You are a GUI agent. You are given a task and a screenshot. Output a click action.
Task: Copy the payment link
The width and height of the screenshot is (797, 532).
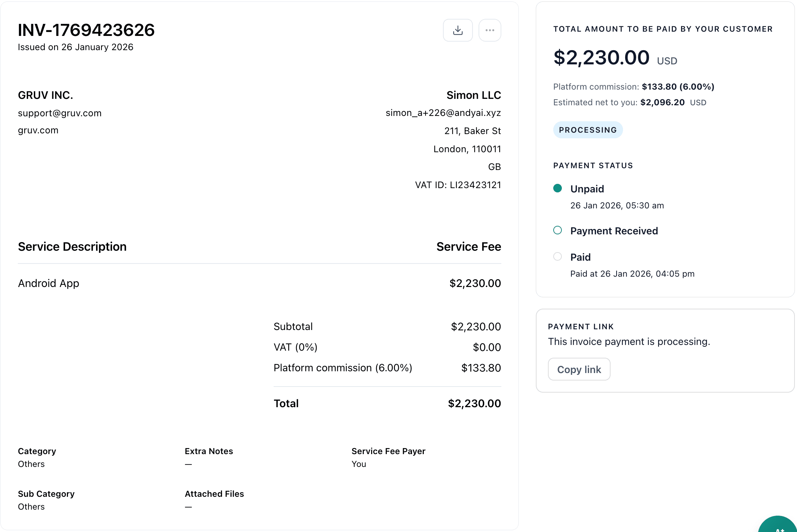point(579,369)
